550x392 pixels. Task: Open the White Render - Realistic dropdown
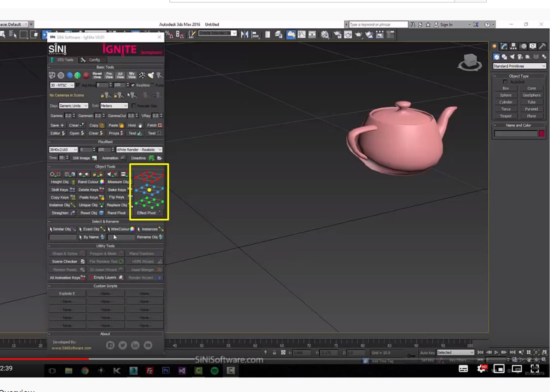click(x=139, y=150)
